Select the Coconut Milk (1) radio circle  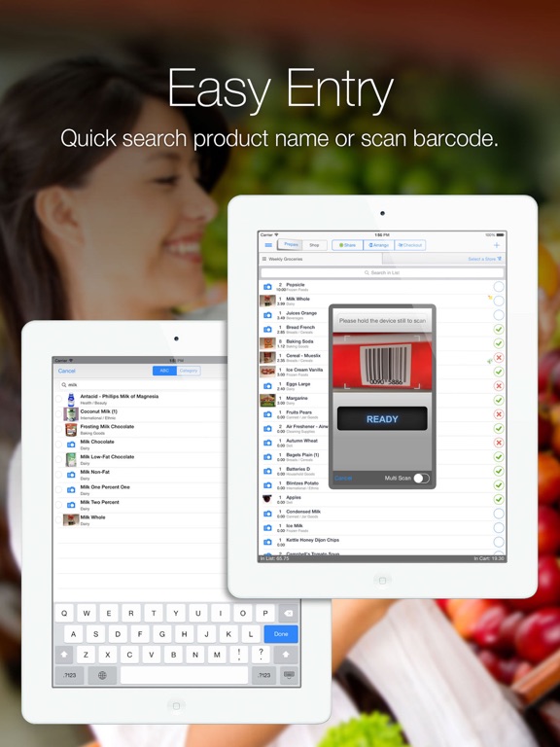58,414
